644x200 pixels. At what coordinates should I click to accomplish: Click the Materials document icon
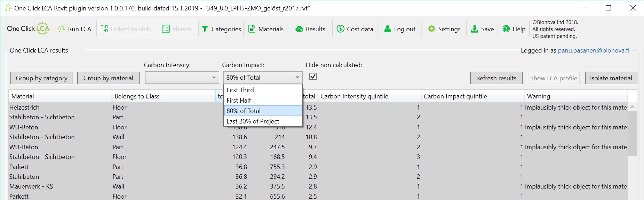click(252, 29)
